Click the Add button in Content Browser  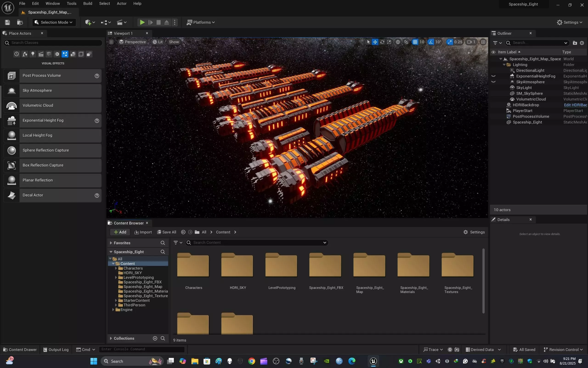(x=120, y=232)
